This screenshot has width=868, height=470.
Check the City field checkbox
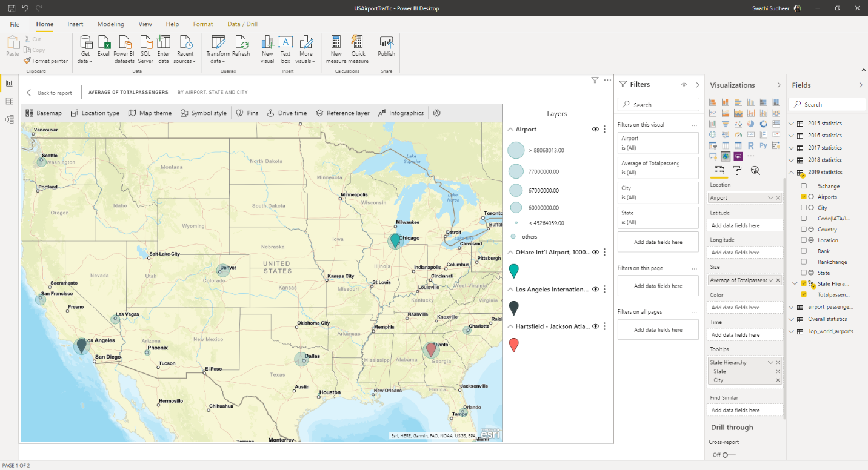pos(804,208)
